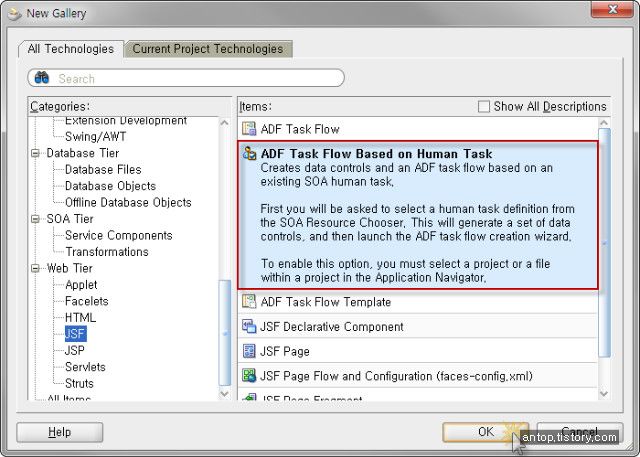Click the ADF Task Flow Based on Human Task icon

[249, 153]
